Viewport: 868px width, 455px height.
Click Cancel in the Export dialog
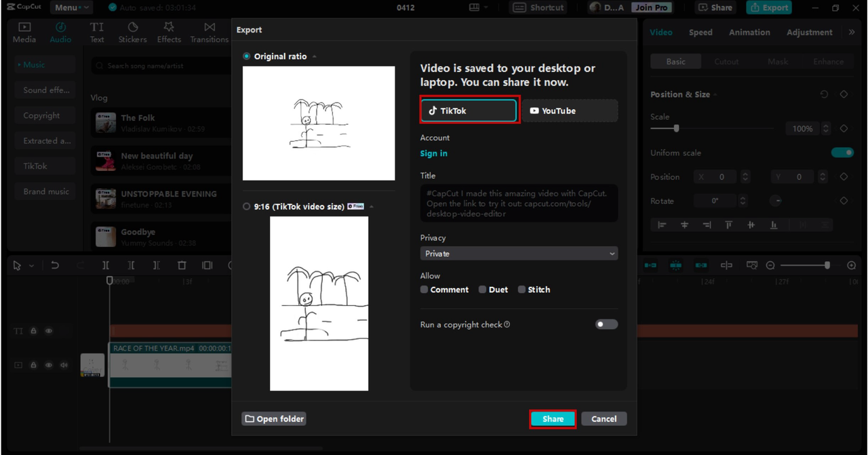tap(604, 419)
